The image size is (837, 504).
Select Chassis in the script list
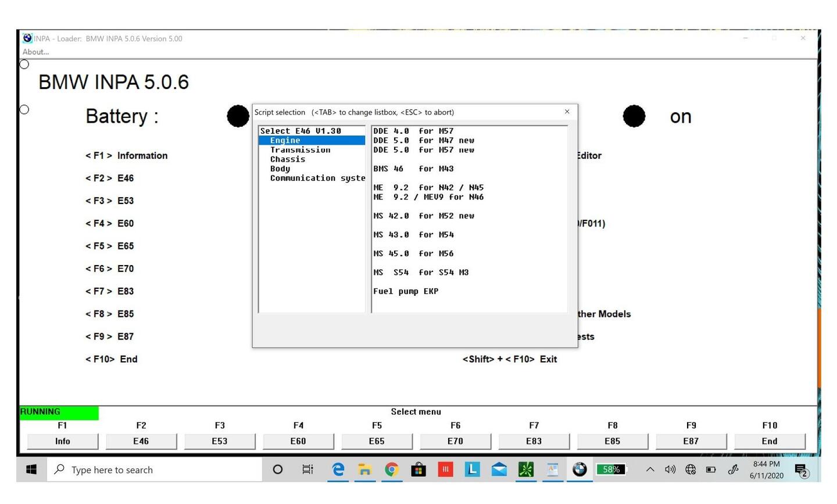coord(288,159)
